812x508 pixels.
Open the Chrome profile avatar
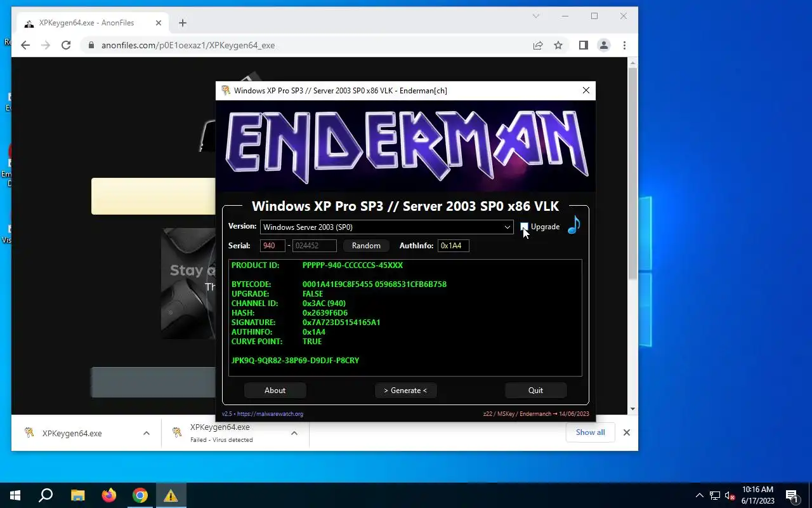(604, 45)
